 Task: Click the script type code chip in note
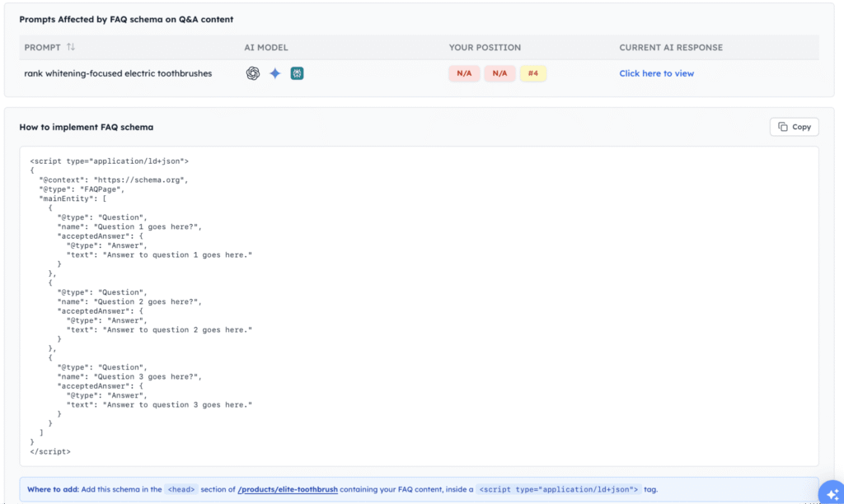(559, 489)
